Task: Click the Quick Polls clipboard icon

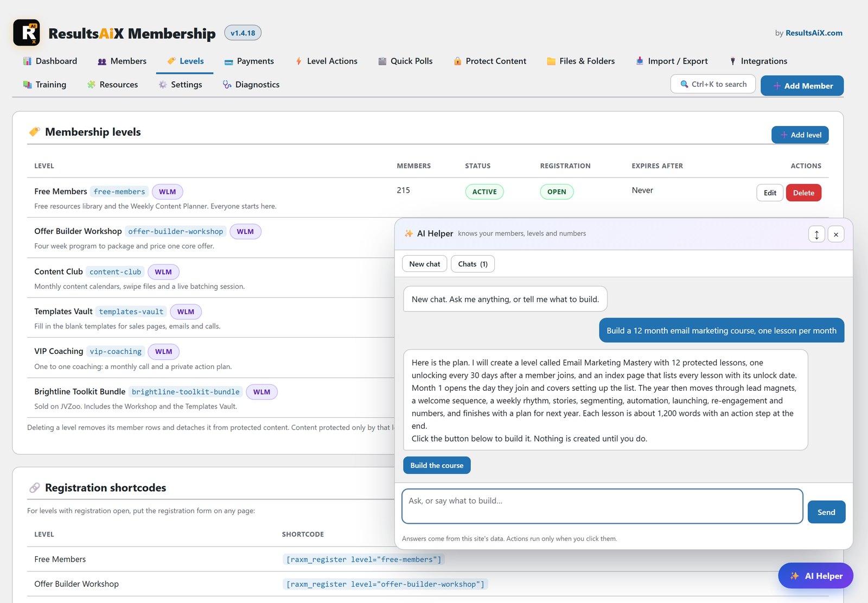Action: [x=382, y=61]
